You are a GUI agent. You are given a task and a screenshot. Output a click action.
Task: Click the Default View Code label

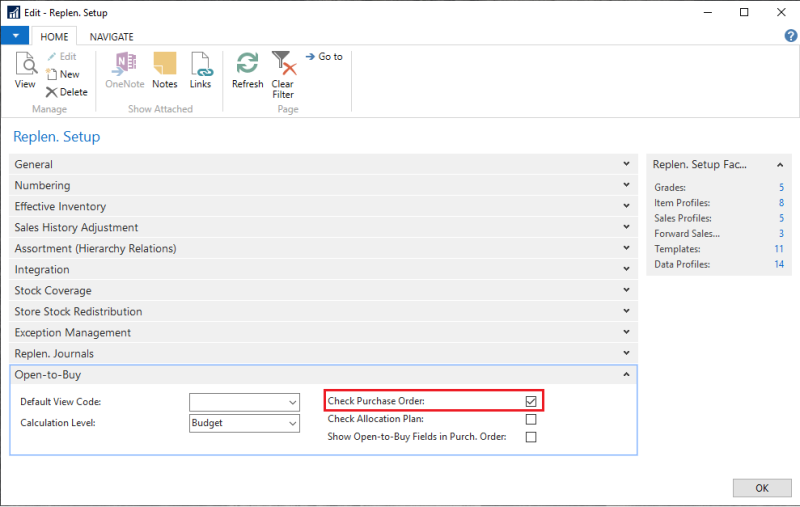click(x=61, y=402)
